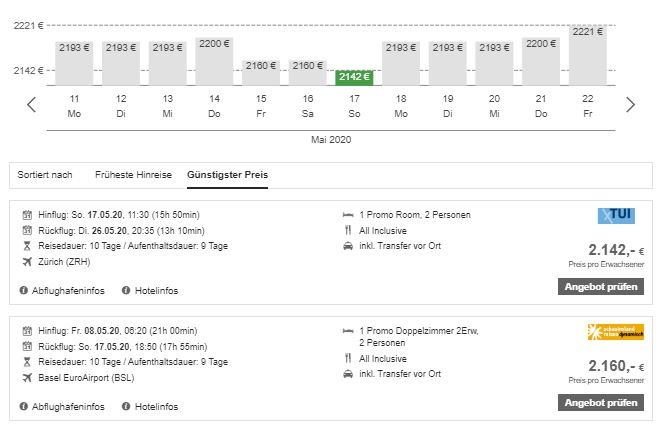Pick the 2200 € bar on Thursday 14

(x=214, y=62)
